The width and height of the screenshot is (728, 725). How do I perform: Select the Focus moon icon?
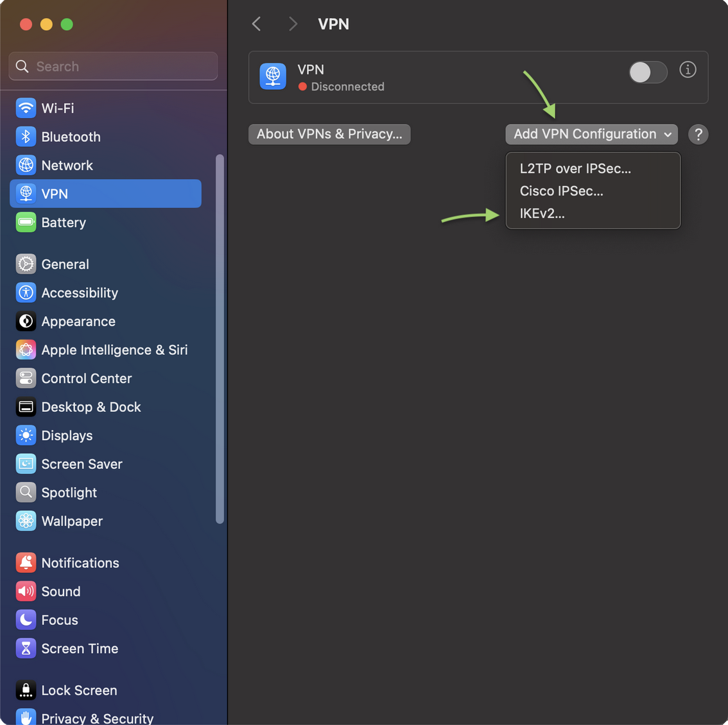pos(26,620)
